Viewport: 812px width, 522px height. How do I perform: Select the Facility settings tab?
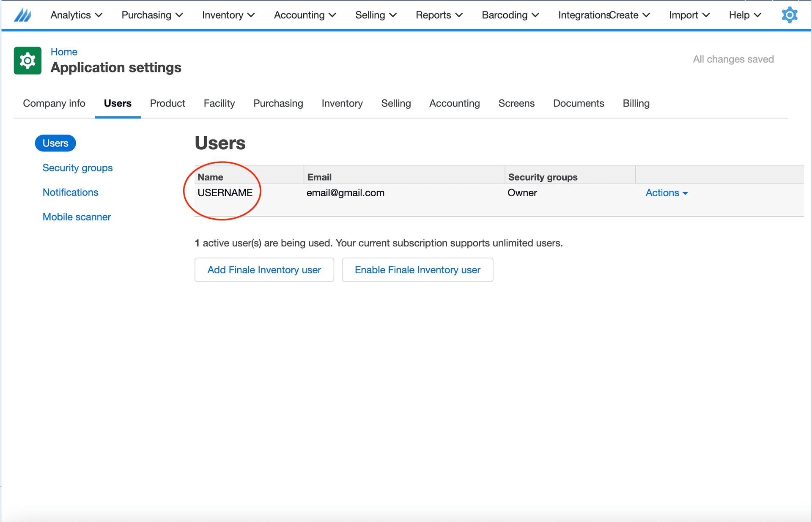pos(219,103)
